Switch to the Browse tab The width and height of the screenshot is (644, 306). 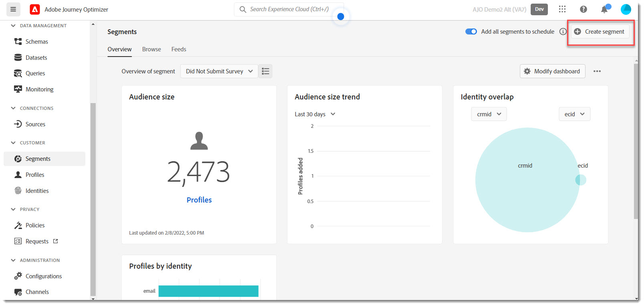coord(151,49)
